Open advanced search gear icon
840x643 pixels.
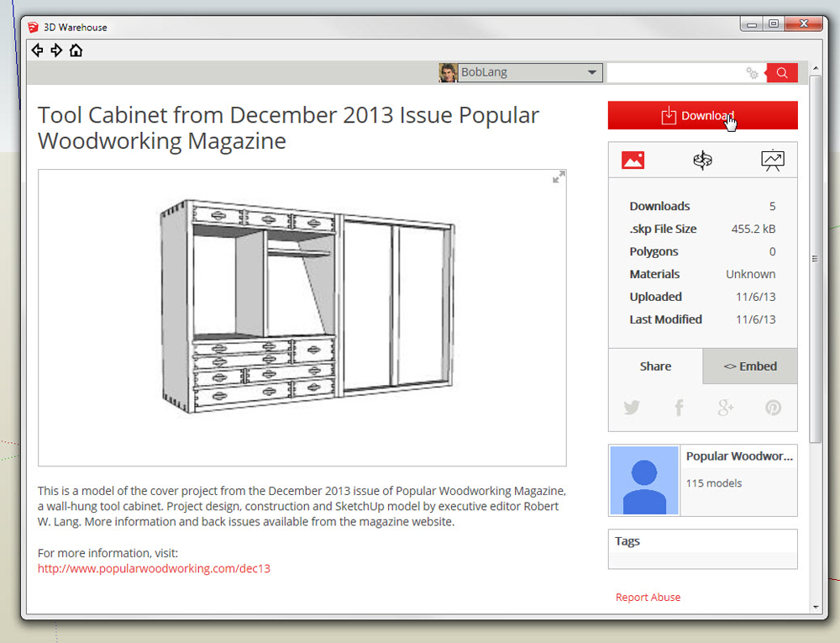752,73
